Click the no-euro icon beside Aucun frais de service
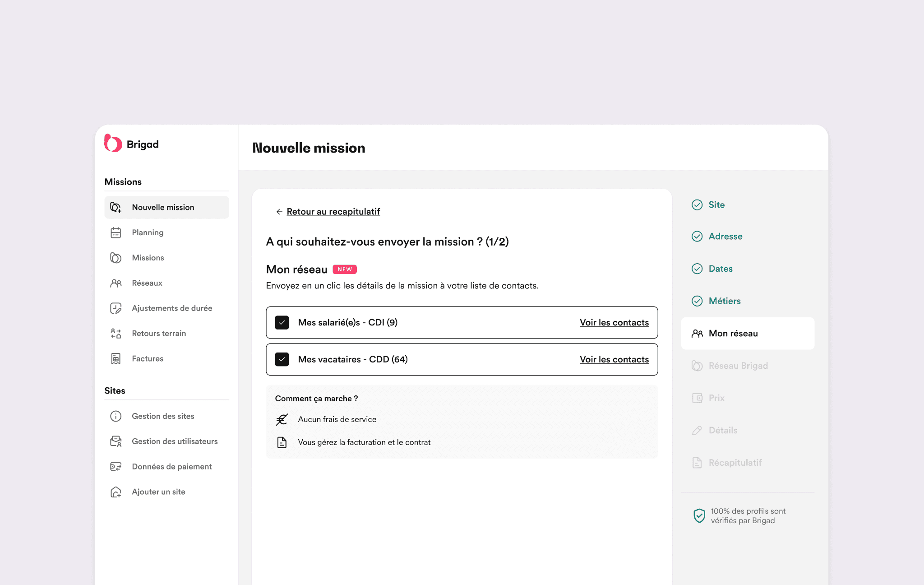Viewport: 924px width, 585px height. [x=282, y=419]
